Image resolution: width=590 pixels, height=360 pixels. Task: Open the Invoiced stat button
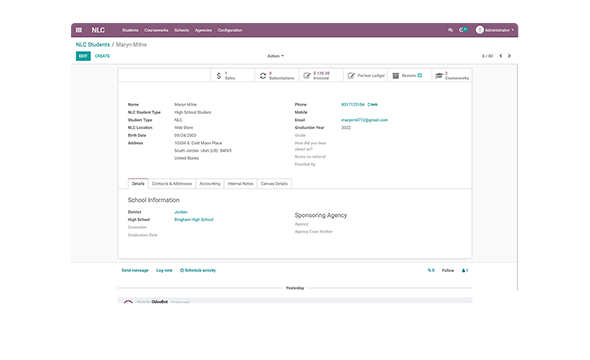click(x=321, y=76)
